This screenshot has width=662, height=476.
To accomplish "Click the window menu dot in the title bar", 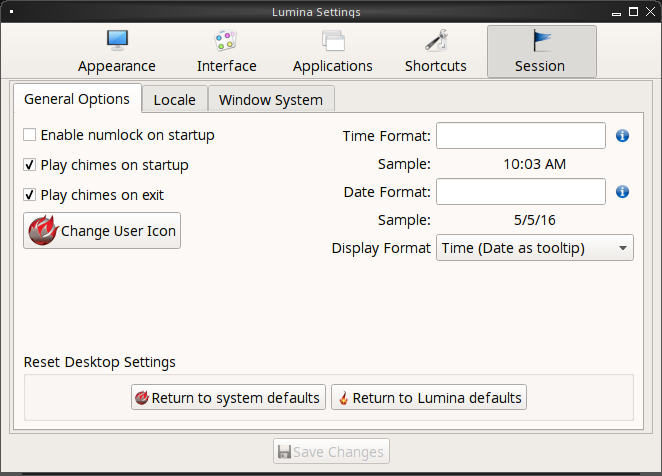I will pos(11,12).
